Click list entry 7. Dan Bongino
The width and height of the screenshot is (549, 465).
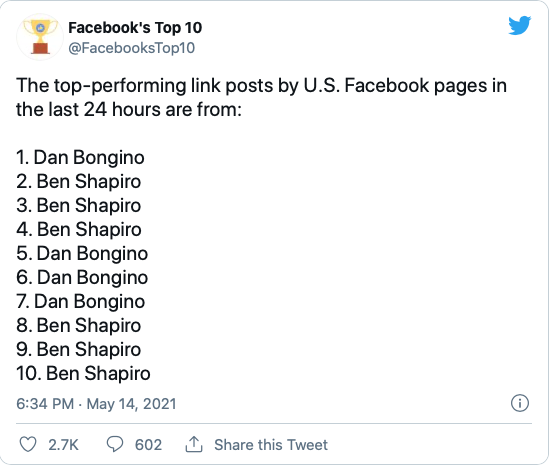coord(81,301)
